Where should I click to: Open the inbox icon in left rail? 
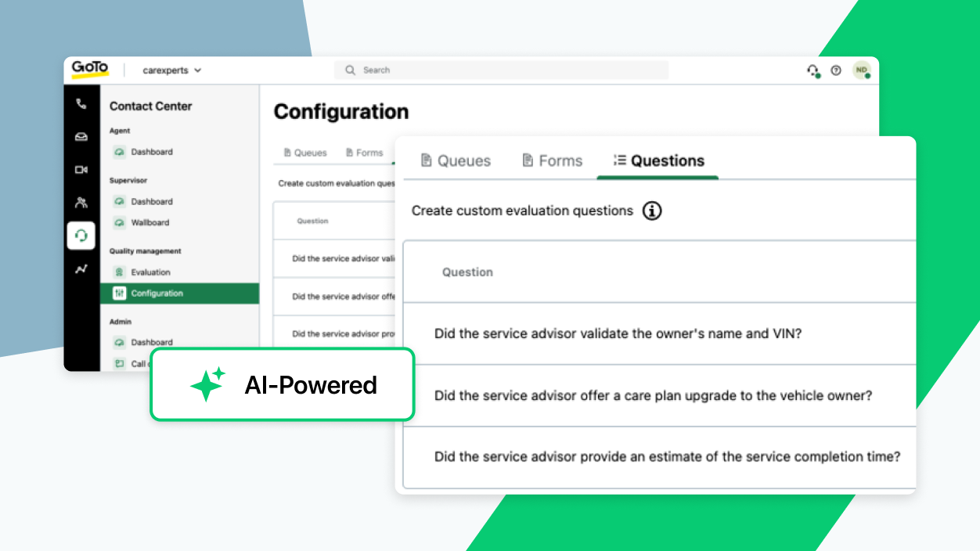point(81,137)
